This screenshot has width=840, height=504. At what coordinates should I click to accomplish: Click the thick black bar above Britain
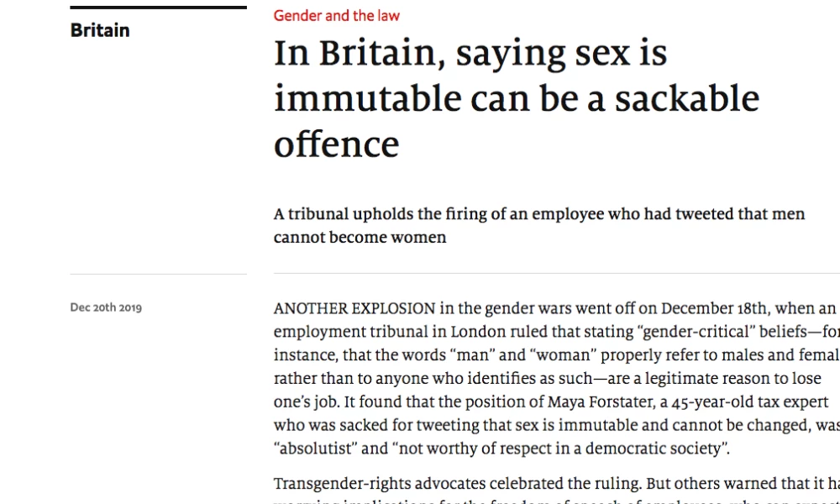point(159,8)
